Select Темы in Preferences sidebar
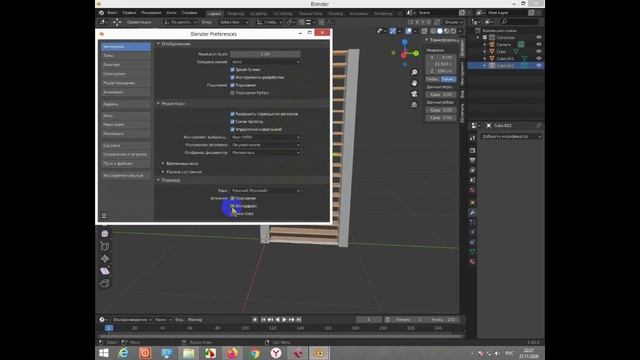Viewport: 640px width, 360px height. [126, 56]
